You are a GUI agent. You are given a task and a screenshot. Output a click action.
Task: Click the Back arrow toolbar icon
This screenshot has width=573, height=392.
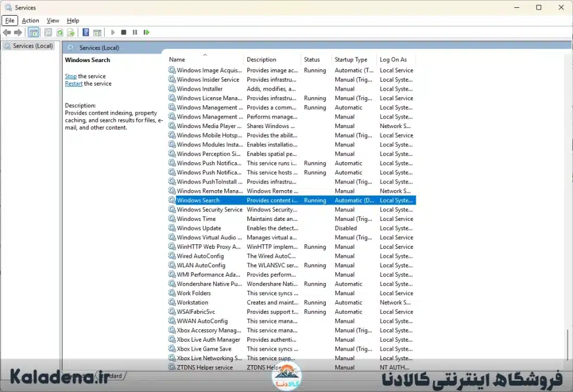[7, 32]
